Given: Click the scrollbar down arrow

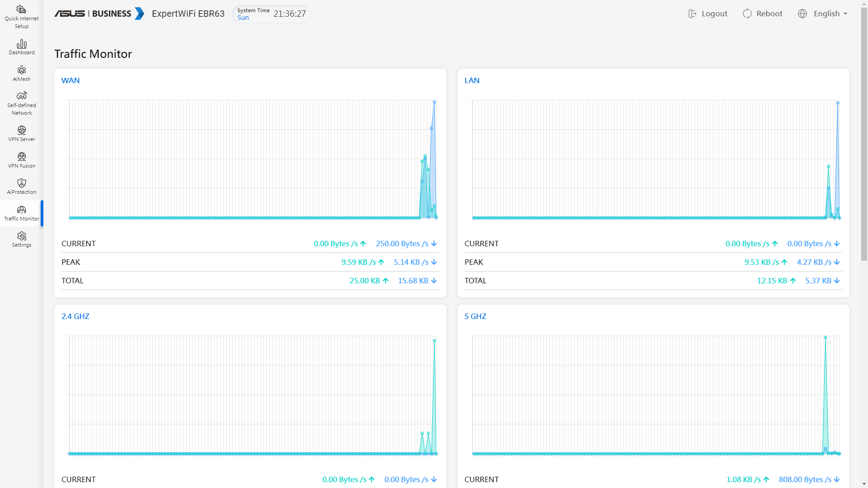Looking at the screenshot, I should coord(864,484).
